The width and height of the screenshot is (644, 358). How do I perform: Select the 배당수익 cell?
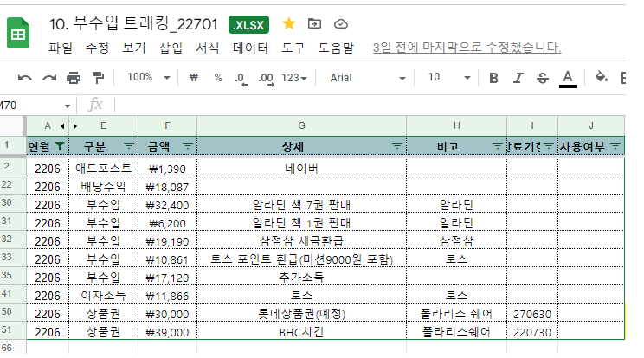click(x=103, y=187)
